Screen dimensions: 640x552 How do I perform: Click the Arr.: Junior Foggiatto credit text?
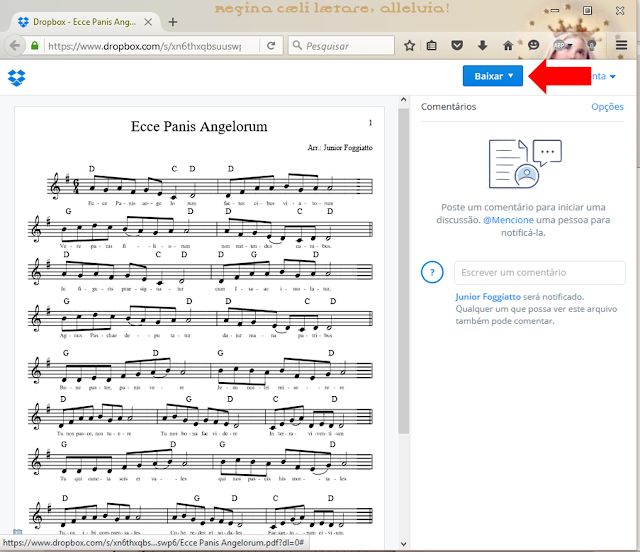340,148
